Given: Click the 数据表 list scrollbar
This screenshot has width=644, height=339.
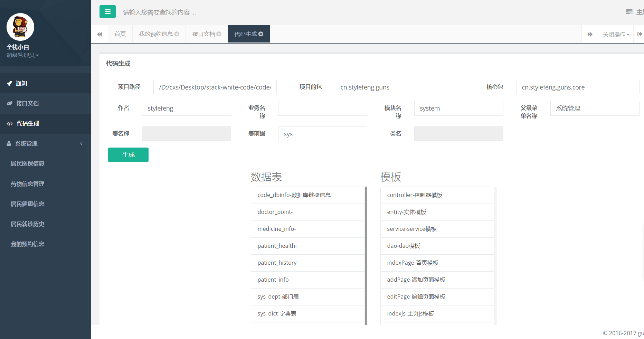Looking at the screenshot, I should [x=366, y=256].
